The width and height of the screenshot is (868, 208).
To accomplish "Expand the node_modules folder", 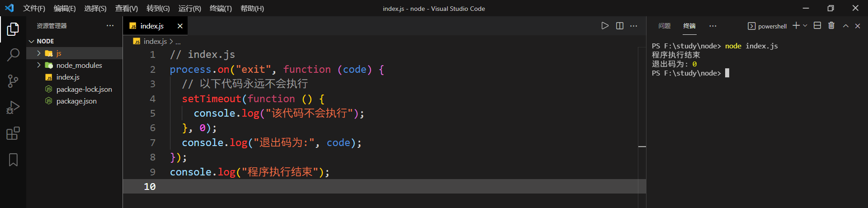I will (x=39, y=65).
